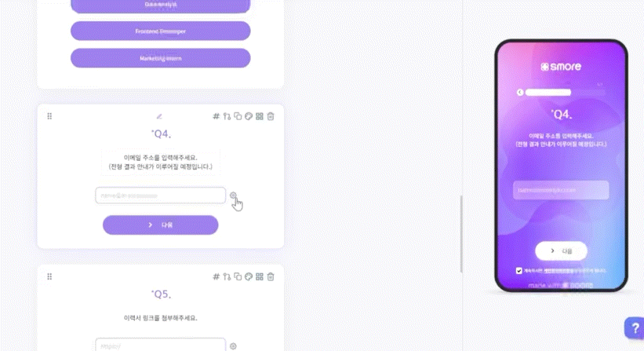Duplicate the Q5 question card
The width and height of the screenshot is (644, 351).
tap(238, 276)
